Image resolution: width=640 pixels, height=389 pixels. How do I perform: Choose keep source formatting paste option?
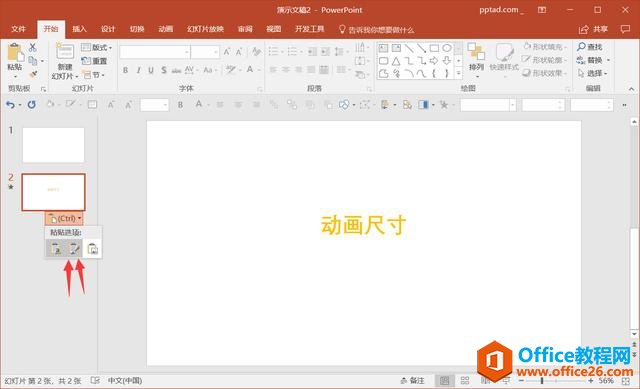[x=74, y=249]
